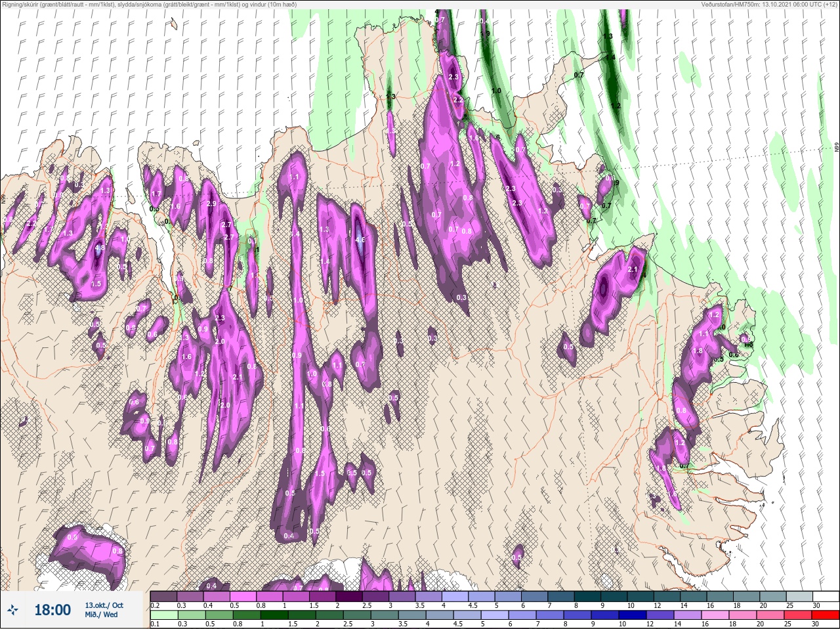Click the N99 label on right map edge
The width and height of the screenshot is (840, 629).
(x=837, y=148)
